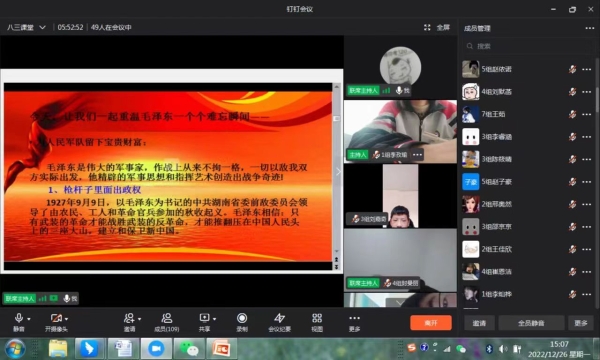Image resolution: width=600 pixels, height=360 pixels.
Task: Toggle muted mic of member 7组王茹
Action: [x=572, y=114]
